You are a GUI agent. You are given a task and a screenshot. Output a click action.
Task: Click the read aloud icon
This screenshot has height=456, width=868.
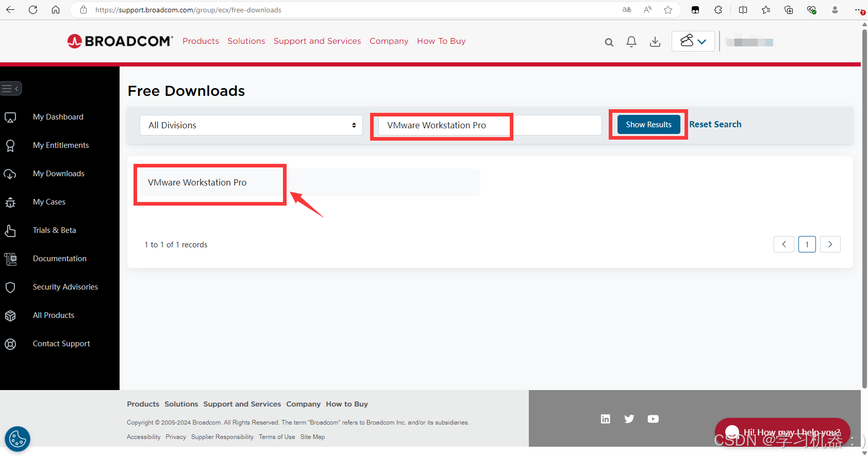(647, 10)
